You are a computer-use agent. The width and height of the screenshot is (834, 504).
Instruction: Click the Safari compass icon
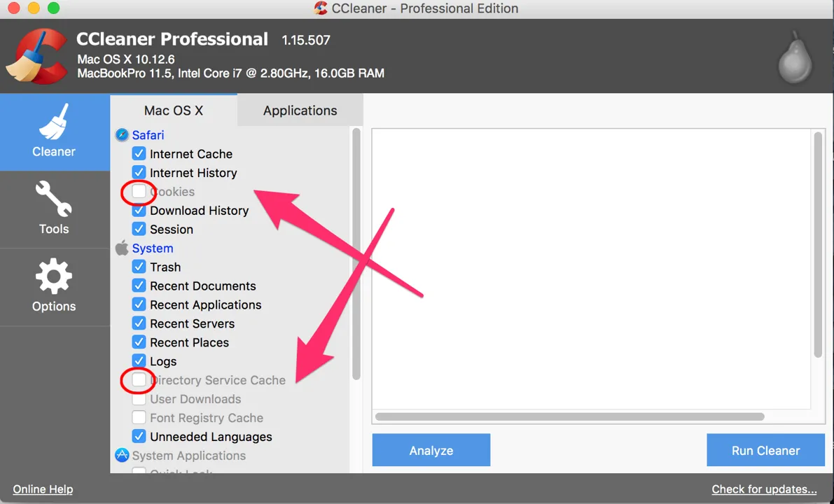pyautogui.click(x=123, y=135)
